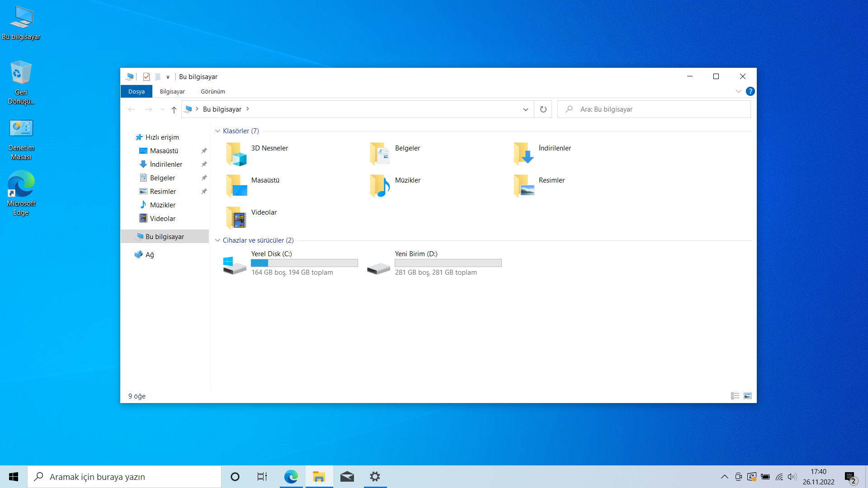The height and width of the screenshot is (488, 868).
Task: Collapse the Cihazlar ve sürücüler group
Action: coord(217,240)
